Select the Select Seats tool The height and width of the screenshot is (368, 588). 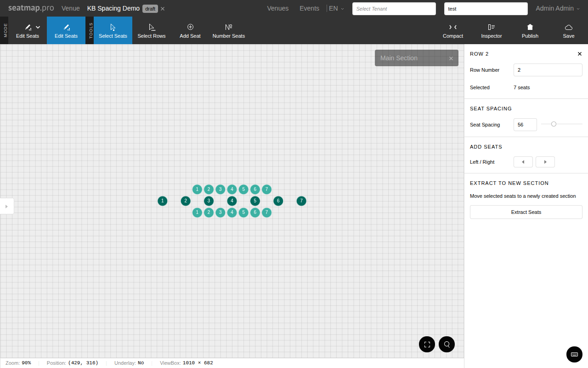(113, 30)
